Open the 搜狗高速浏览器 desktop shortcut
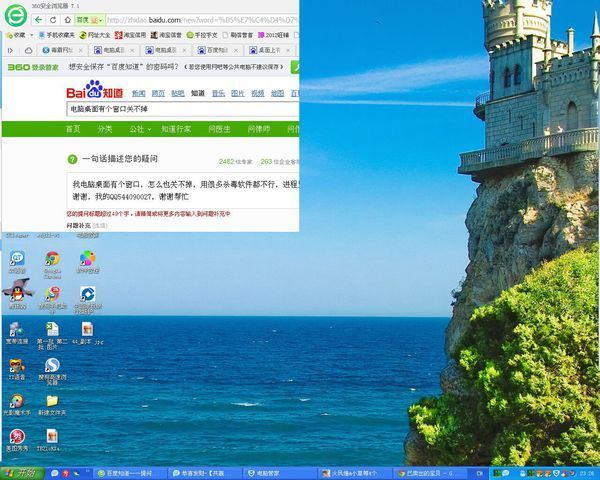The width and height of the screenshot is (600, 480). point(52,371)
